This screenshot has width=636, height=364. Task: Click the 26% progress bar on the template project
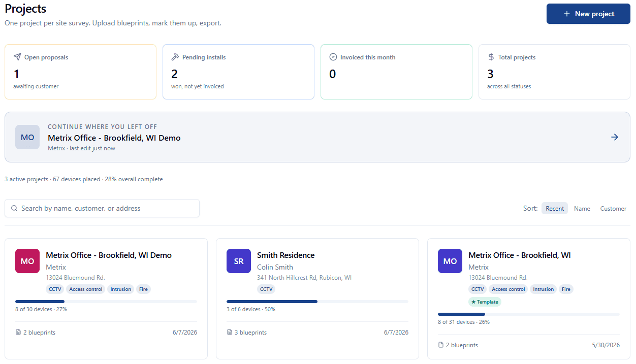point(529,314)
